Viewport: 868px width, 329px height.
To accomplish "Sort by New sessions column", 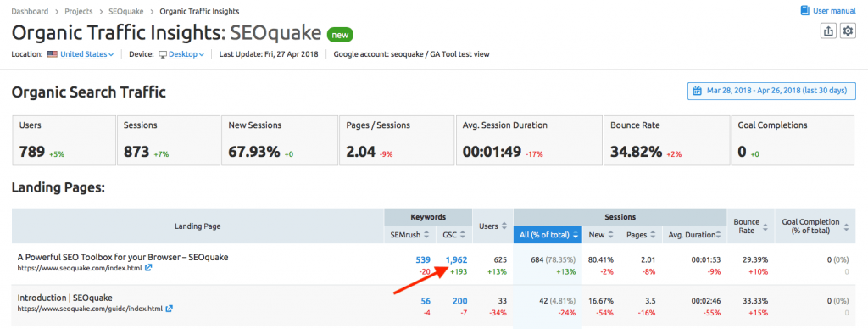I will 601,234.
